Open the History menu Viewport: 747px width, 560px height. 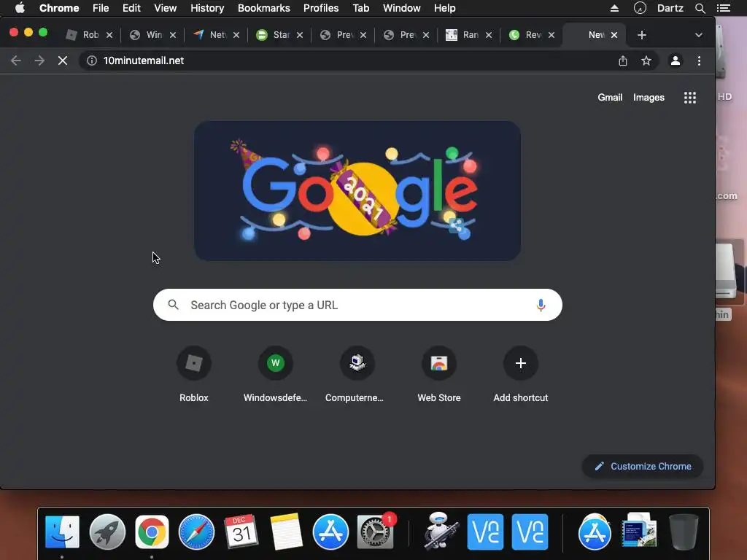206,8
